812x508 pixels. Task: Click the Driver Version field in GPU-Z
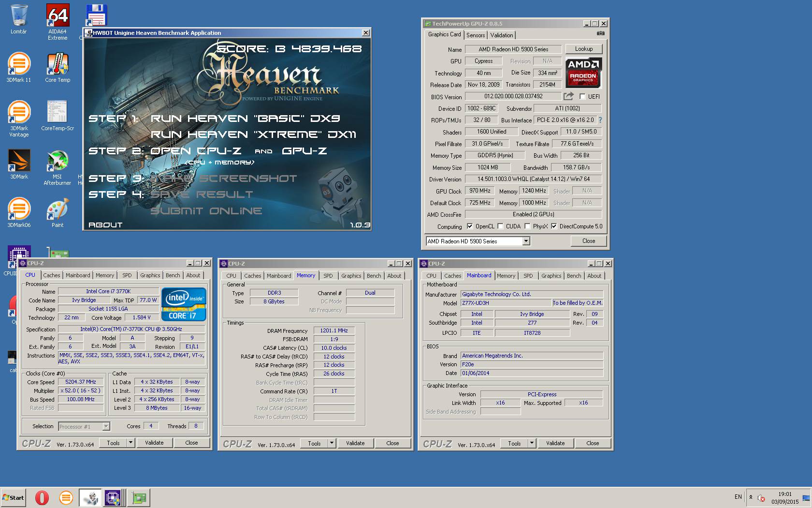pyautogui.click(x=533, y=179)
